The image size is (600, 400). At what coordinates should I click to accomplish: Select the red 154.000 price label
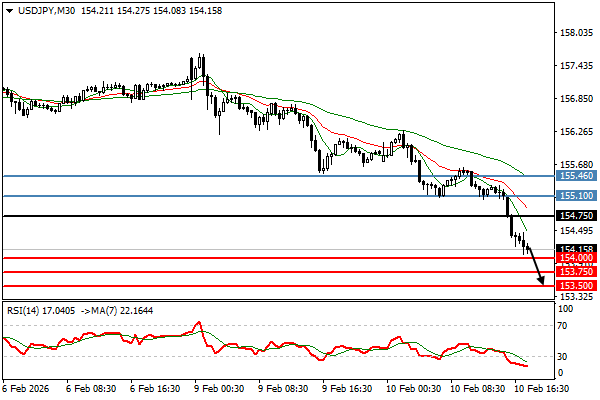pos(573,258)
